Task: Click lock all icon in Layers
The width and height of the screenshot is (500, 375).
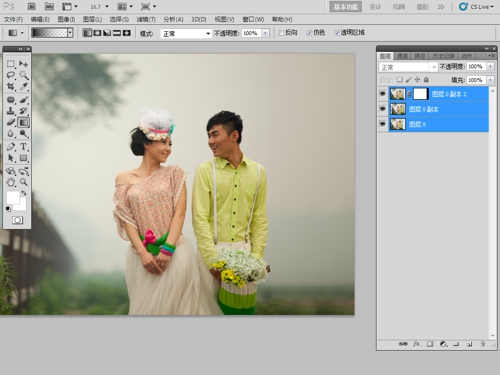Action: (426, 80)
